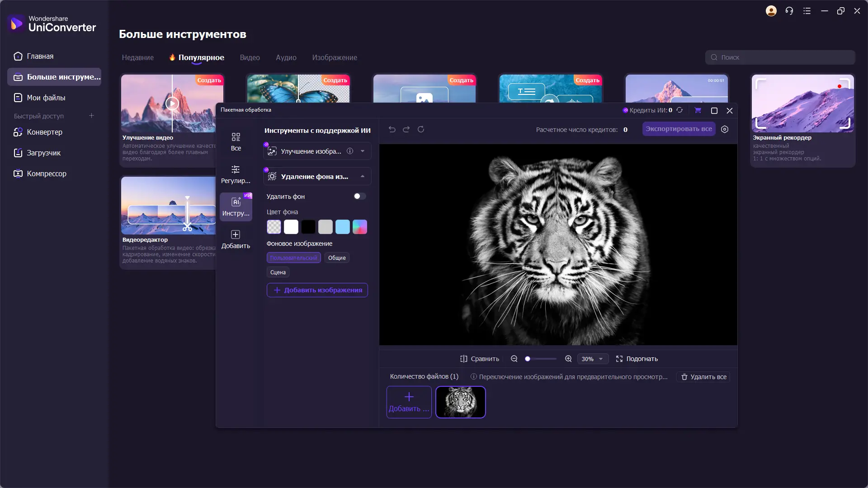This screenshot has width=868, height=488.
Task: Click the undo arrow icon
Action: coord(392,129)
